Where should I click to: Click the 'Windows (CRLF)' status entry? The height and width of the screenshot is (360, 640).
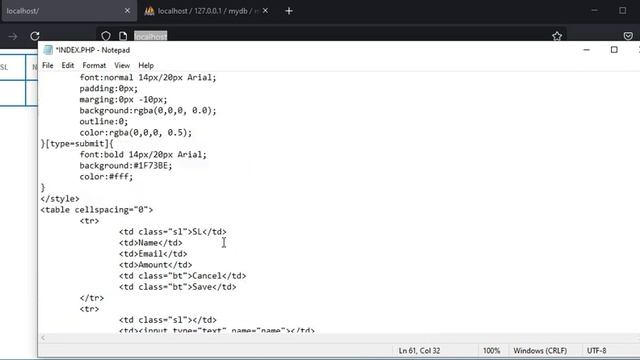point(540,351)
